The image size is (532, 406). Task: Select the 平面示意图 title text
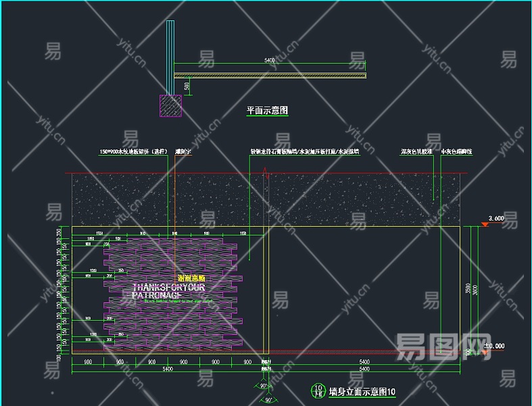pyautogui.click(x=268, y=110)
